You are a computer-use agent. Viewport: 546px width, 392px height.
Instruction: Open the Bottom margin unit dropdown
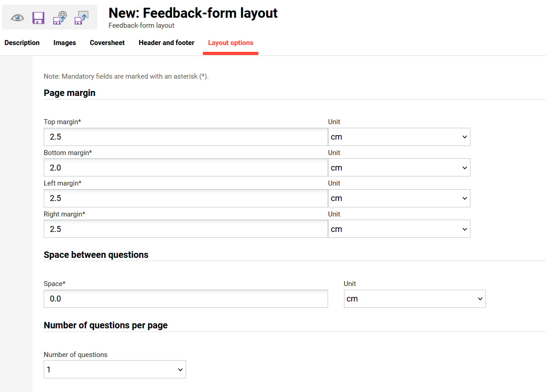pos(399,168)
